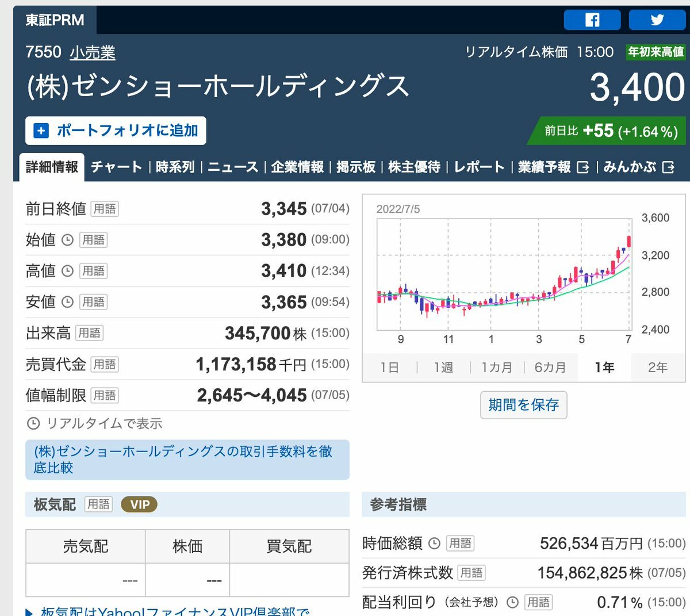Open 用語 glossary for 配当利回り
This screenshot has height=616, width=690.
coord(538,602)
